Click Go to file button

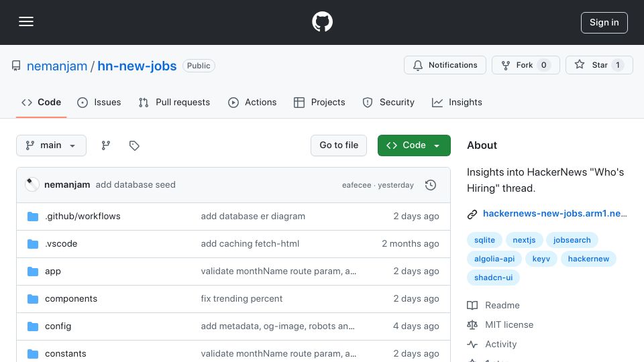click(x=338, y=145)
